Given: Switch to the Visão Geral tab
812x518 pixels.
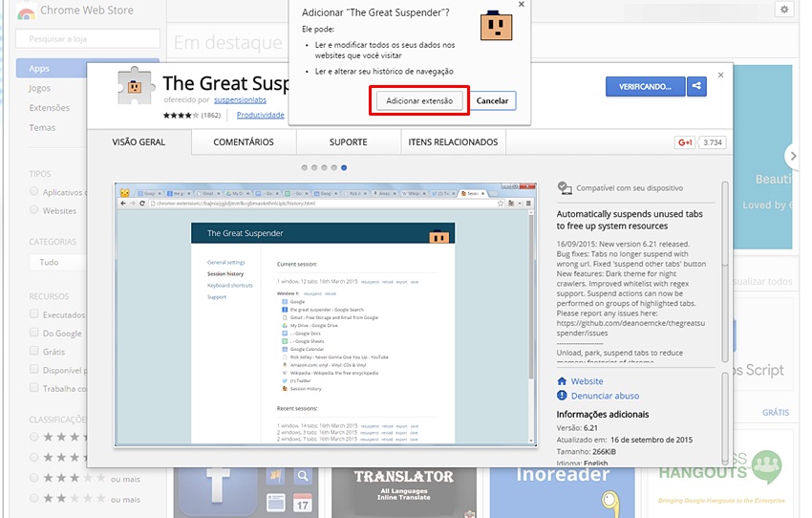Looking at the screenshot, I should click(x=139, y=142).
